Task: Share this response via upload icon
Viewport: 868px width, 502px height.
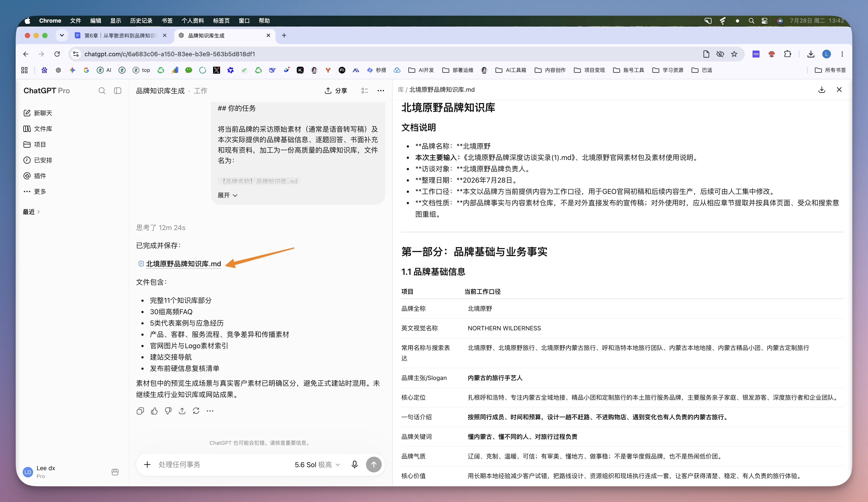Action: (x=182, y=411)
